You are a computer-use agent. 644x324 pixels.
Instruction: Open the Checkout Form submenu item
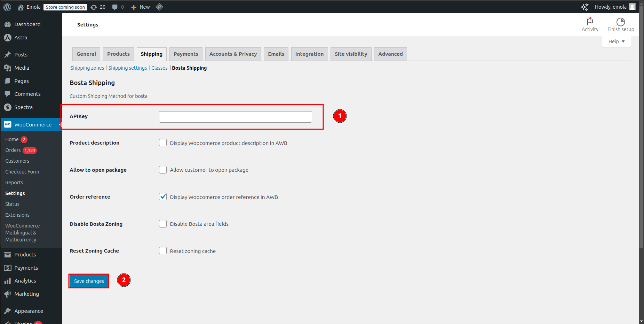click(22, 172)
